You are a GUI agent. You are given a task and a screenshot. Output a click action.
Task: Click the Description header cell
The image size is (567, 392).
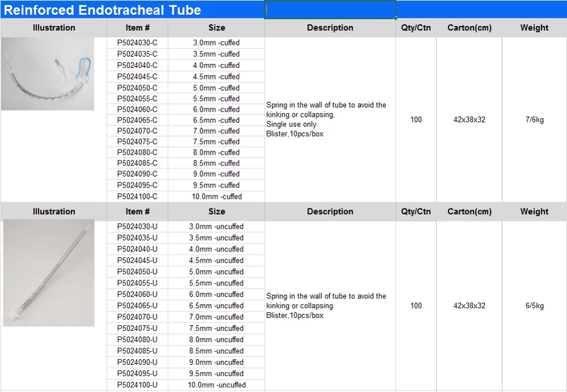330,27
